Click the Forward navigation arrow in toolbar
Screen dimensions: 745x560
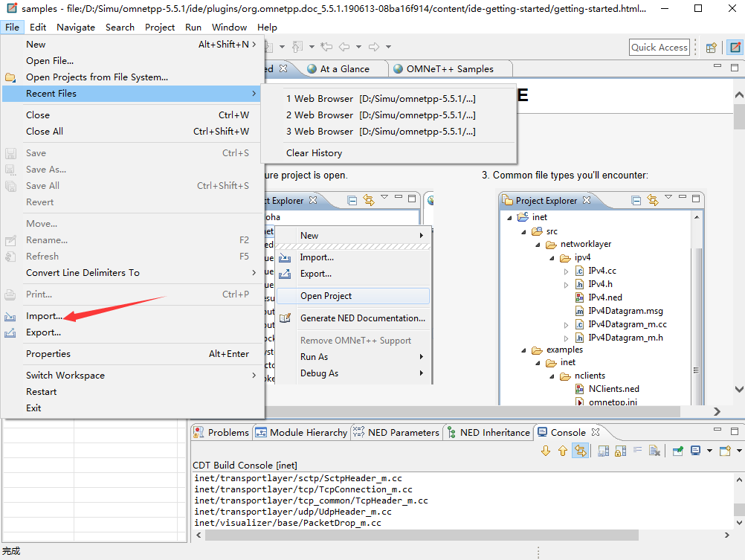click(374, 47)
